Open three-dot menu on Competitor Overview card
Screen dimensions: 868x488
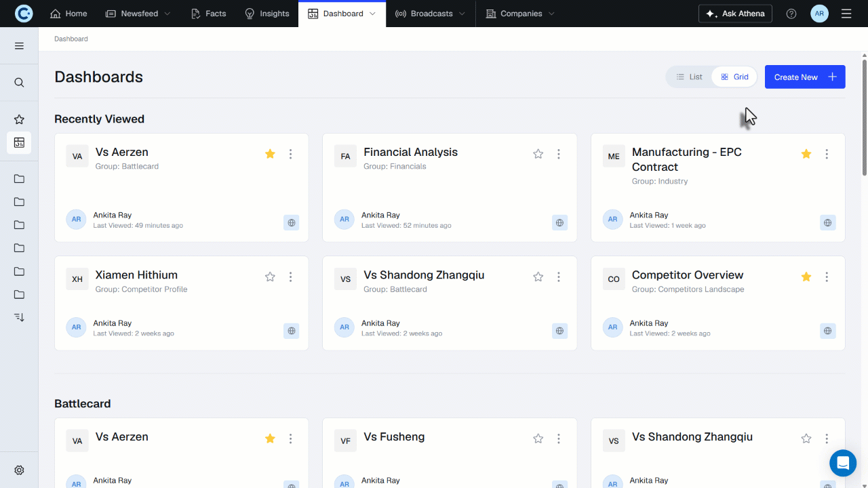(827, 277)
